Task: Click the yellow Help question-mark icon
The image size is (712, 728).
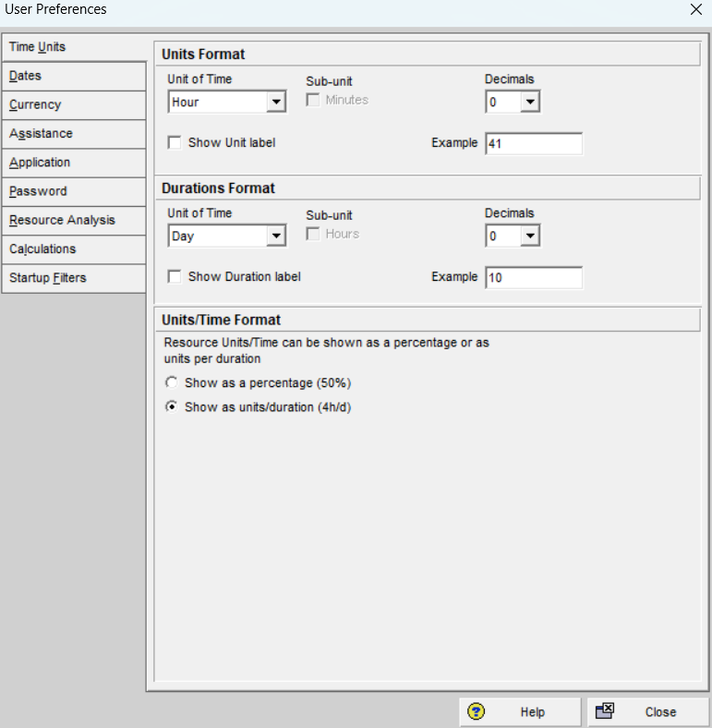Action: coord(476,711)
